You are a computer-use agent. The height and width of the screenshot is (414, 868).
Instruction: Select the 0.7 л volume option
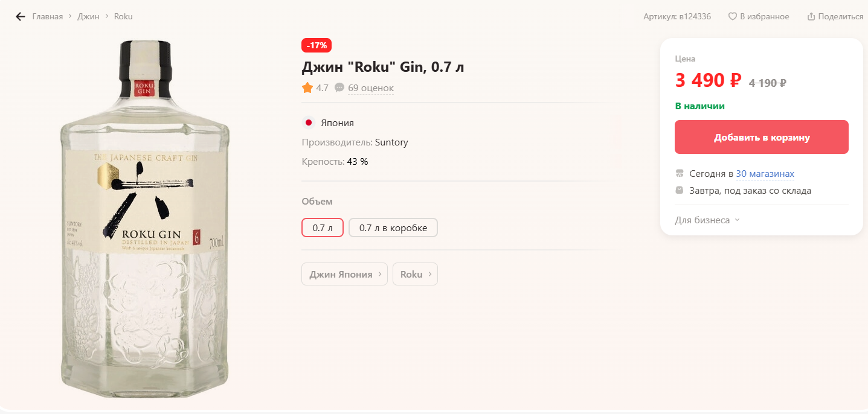click(323, 228)
